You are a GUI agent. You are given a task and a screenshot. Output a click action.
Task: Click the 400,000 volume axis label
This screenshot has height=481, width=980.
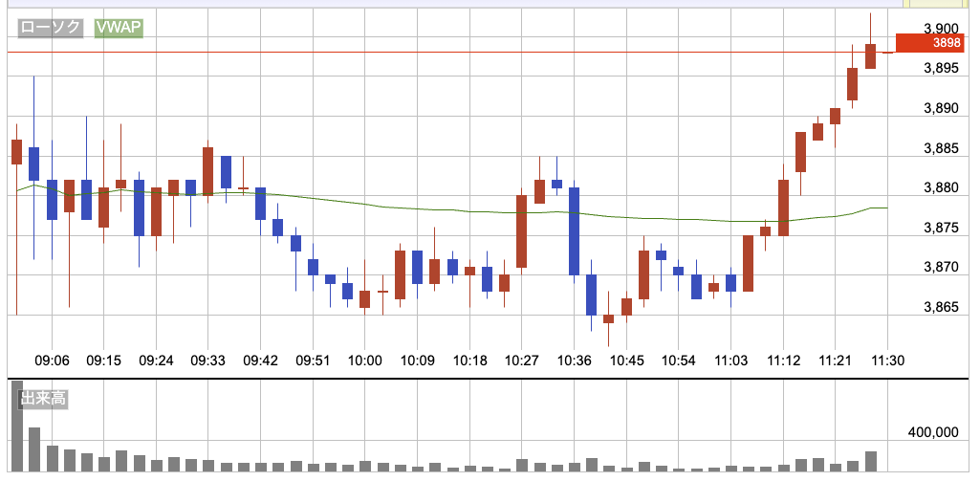(x=932, y=433)
